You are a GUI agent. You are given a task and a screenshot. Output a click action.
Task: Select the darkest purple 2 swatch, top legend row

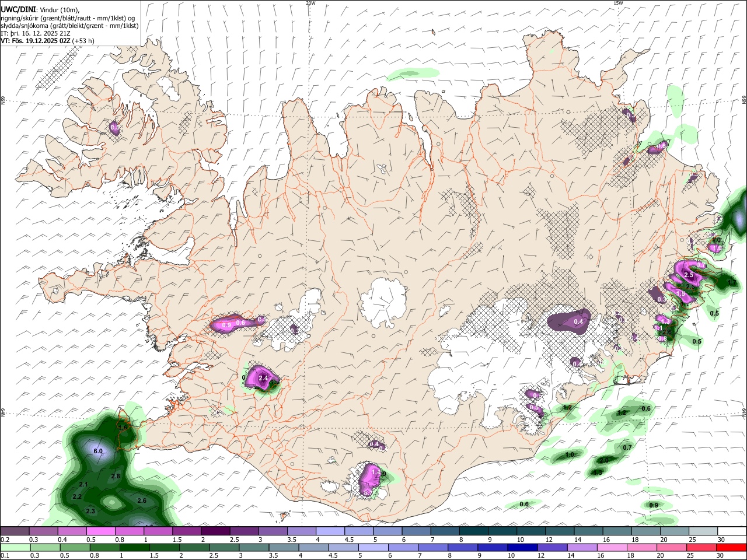click(216, 531)
